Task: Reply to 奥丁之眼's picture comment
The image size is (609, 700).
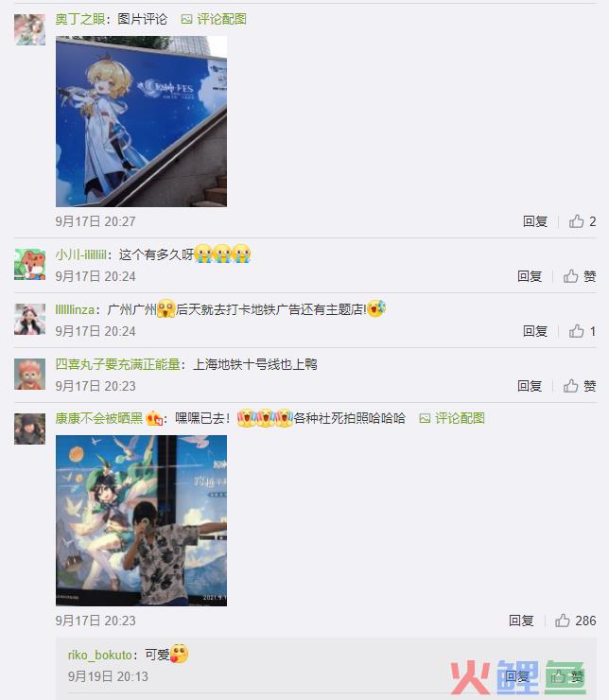Action: pos(535,221)
